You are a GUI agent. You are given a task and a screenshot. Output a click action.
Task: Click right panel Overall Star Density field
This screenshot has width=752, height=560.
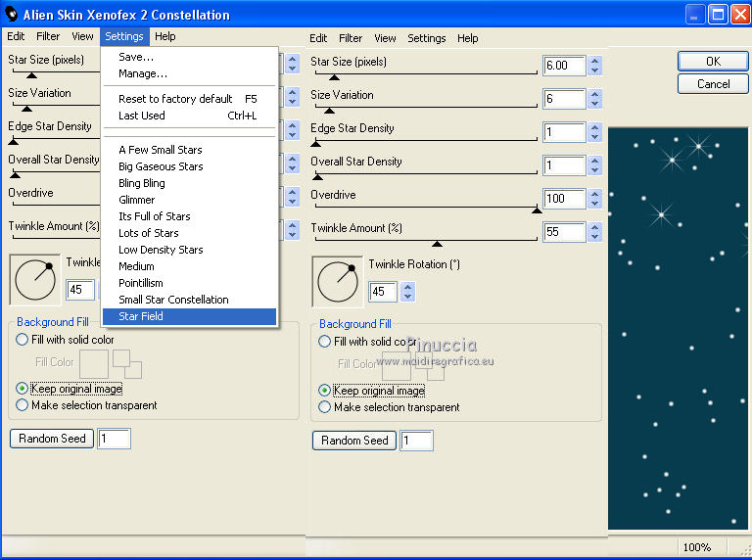pos(564,165)
